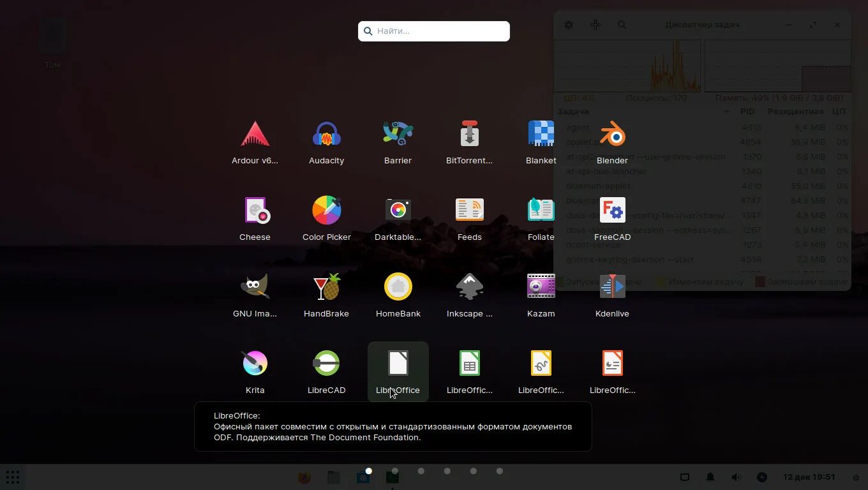
Task: Launch Ardour v6 from the app grid
Action: click(255, 142)
